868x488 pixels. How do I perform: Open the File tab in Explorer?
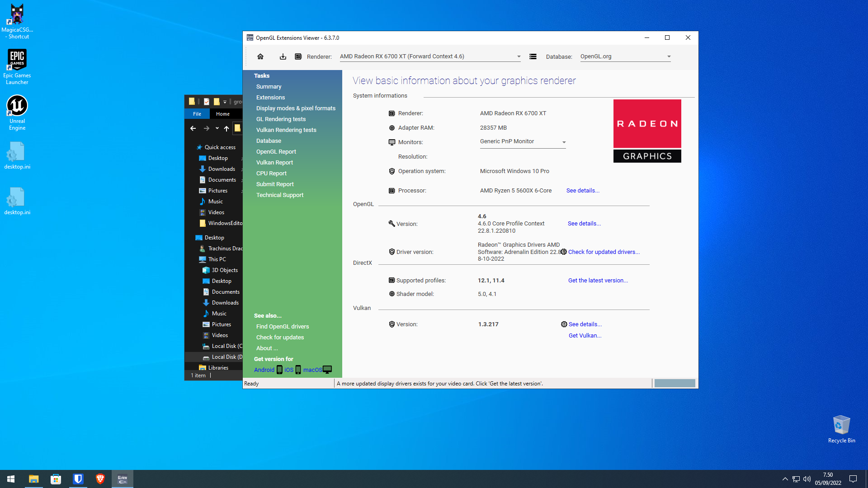click(197, 114)
